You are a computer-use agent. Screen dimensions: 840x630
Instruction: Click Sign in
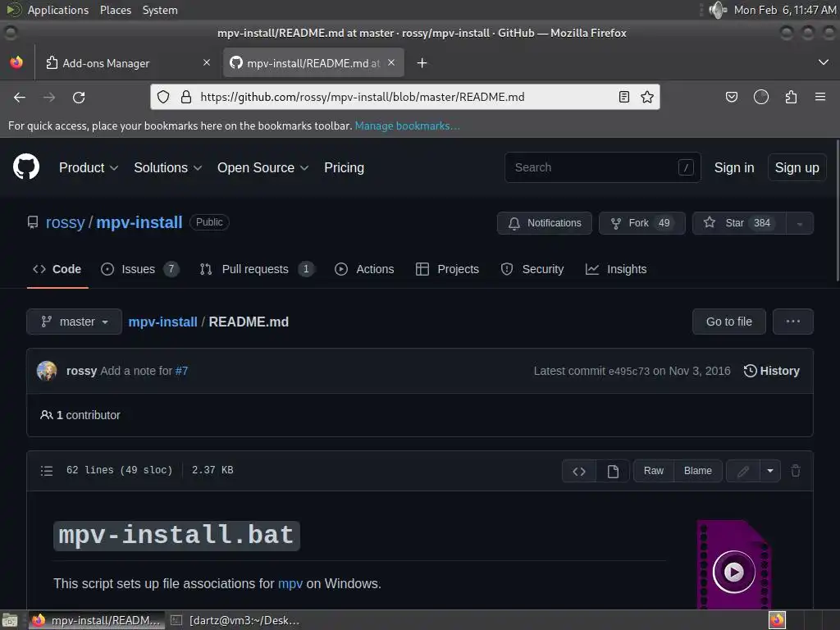[734, 167]
